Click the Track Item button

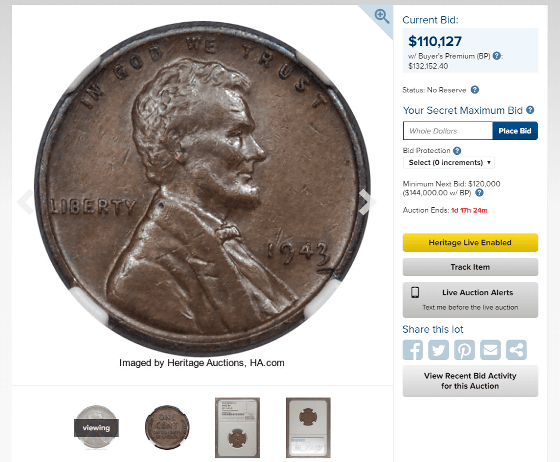(x=470, y=267)
